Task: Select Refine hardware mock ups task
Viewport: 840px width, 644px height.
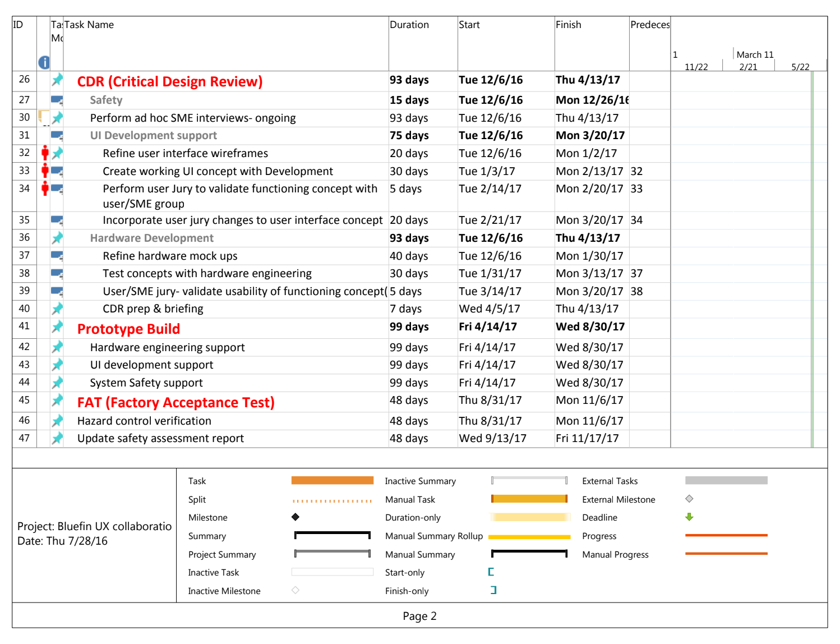Action: coord(170,256)
